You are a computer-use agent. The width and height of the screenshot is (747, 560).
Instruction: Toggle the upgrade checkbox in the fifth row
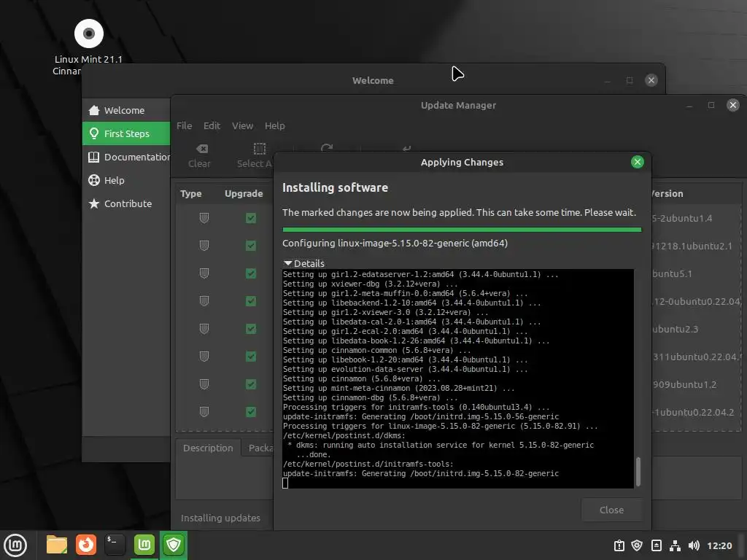pos(251,329)
